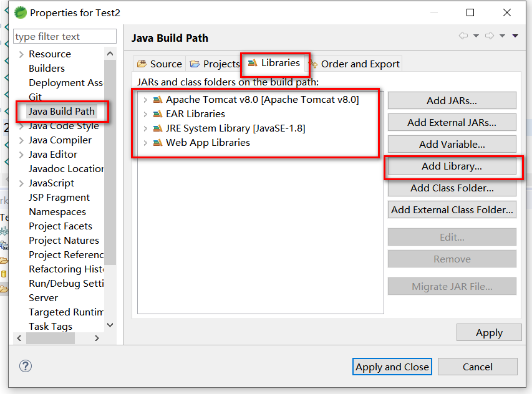This screenshot has height=394, width=532.
Task: Click the sidebar scroll left arrow
Action: click(19, 338)
